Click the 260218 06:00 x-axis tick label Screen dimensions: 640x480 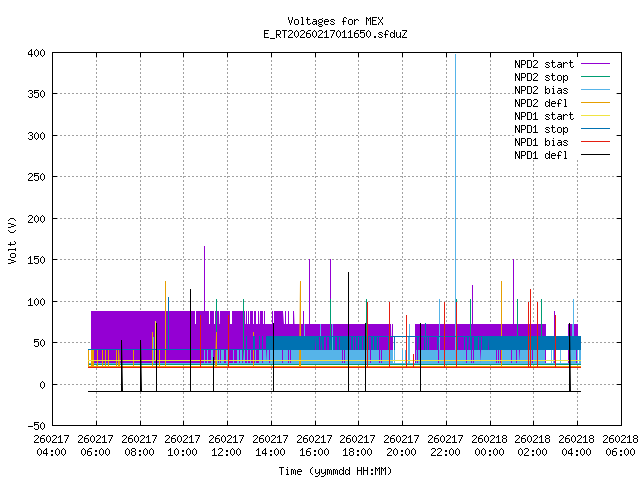coord(620,445)
